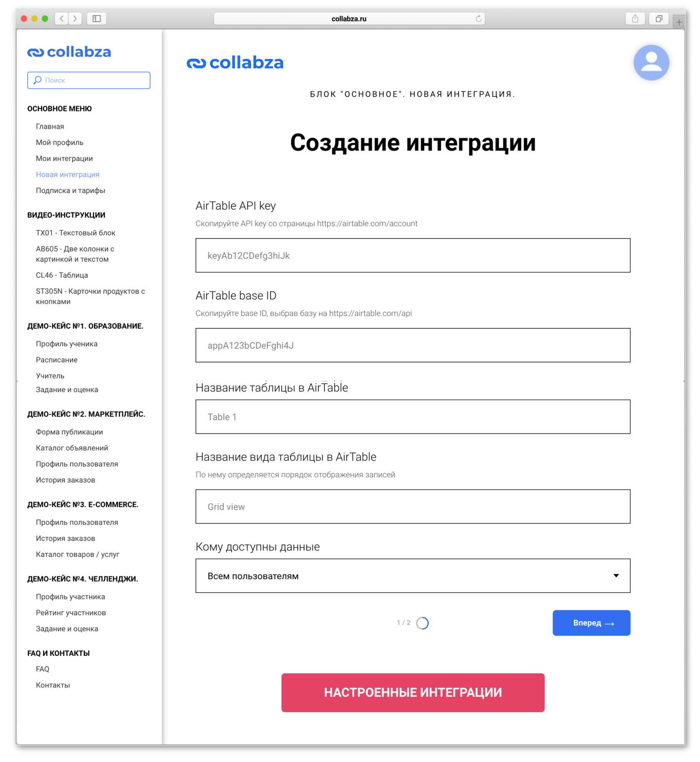
Task: Click the browser share icon
Action: (635, 18)
